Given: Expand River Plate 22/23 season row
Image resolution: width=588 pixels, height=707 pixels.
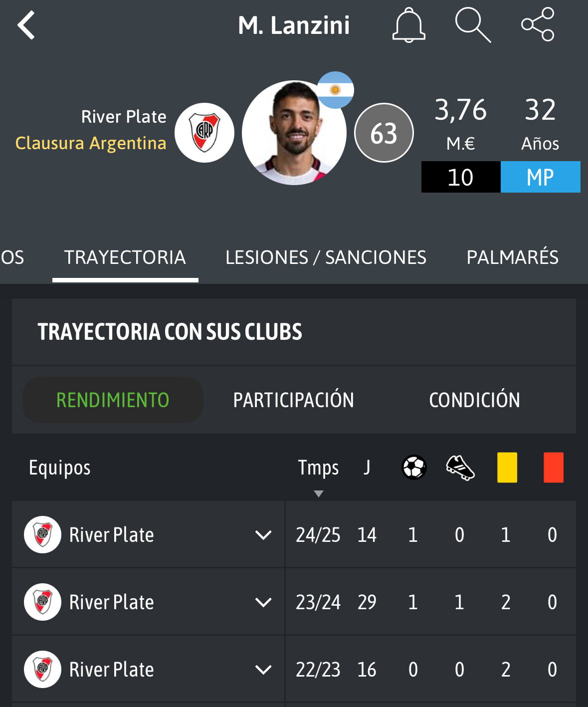Looking at the screenshot, I should (263, 670).
